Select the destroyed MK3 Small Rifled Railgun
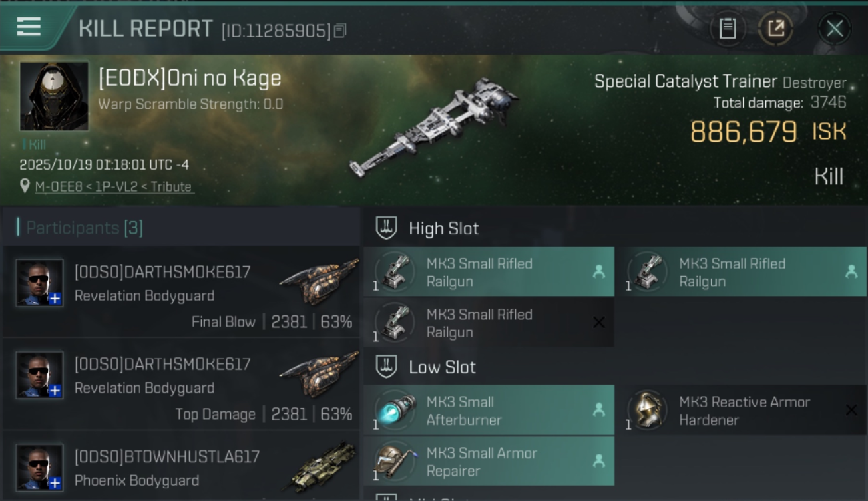 pyautogui.click(x=488, y=323)
